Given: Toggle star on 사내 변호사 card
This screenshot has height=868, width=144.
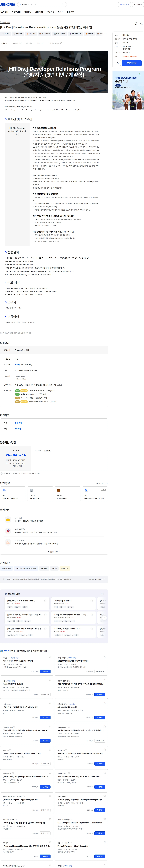Looking at the screenshot, I should coord(92,600).
